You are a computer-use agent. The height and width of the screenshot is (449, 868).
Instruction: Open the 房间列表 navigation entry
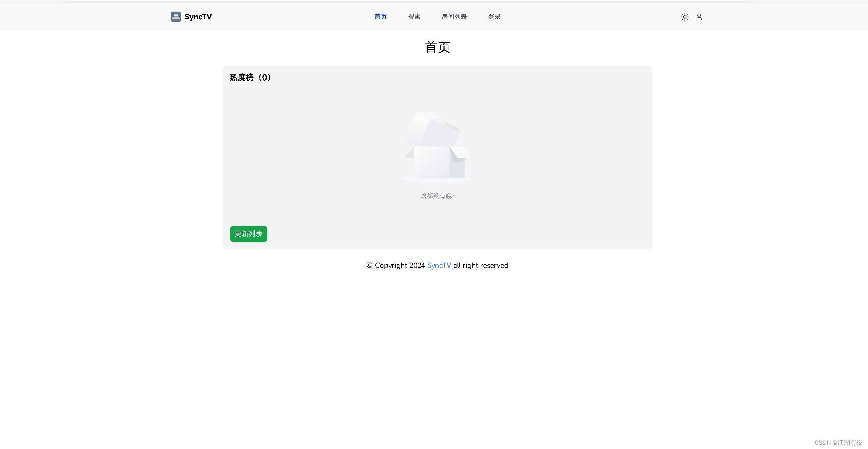coord(454,16)
